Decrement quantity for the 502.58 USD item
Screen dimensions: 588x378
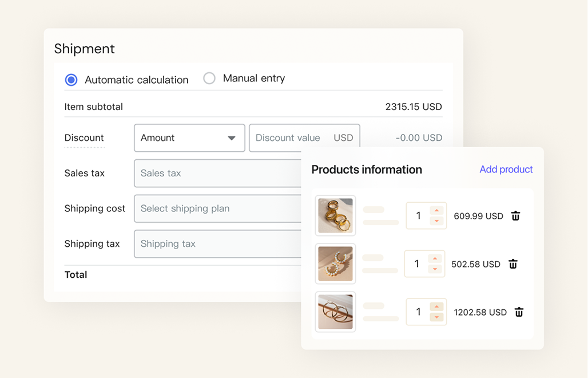[435, 269]
